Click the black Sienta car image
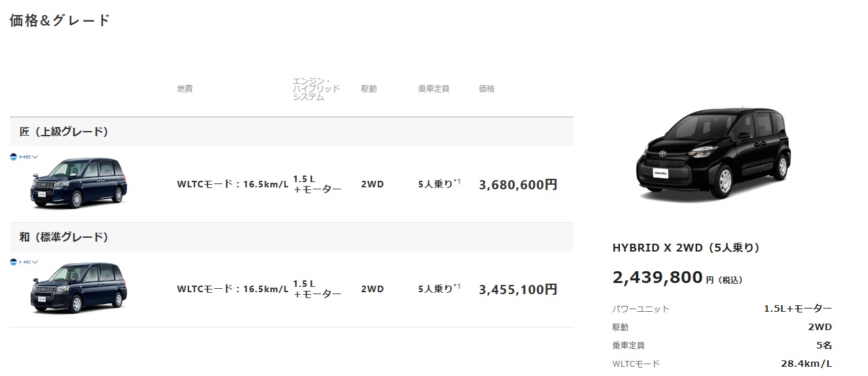The image size is (868, 376). tap(714, 152)
